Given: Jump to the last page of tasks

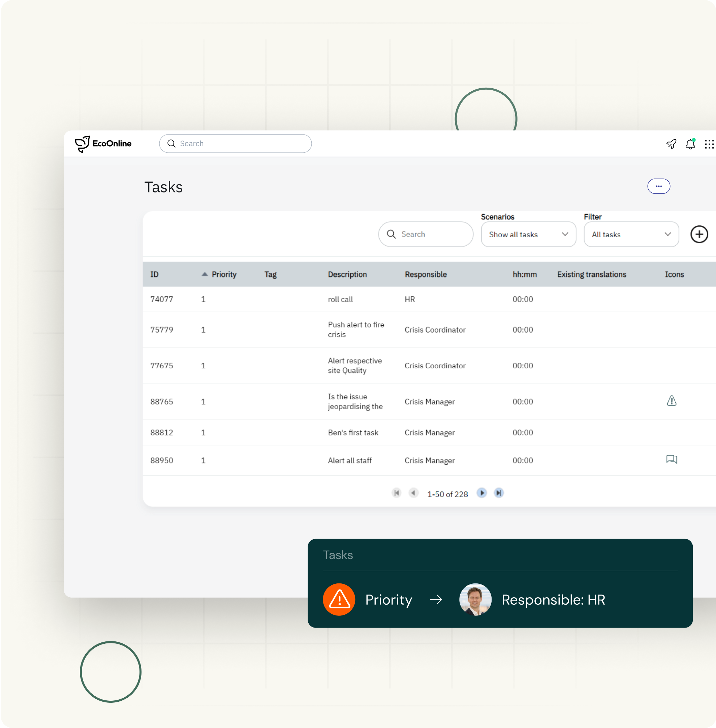Looking at the screenshot, I should [499, 493].
